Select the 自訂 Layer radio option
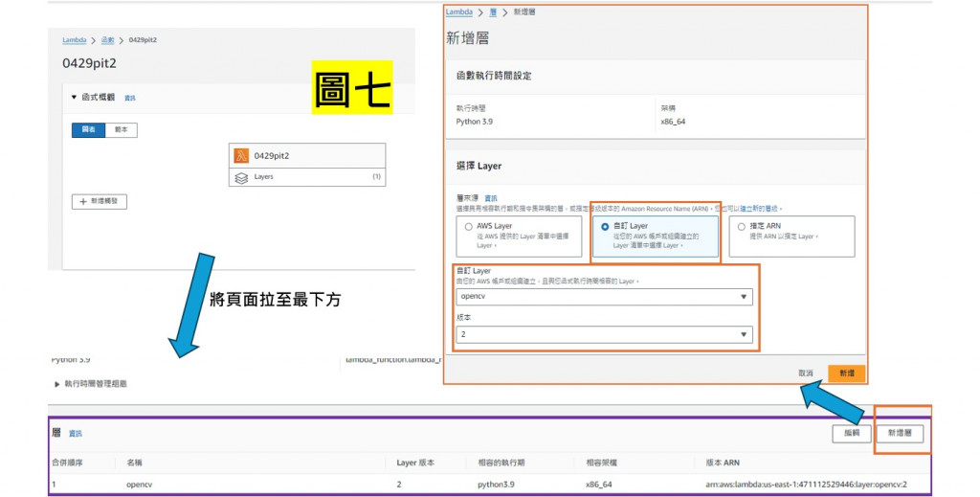Image resolution: width=980 pixels, height=497 pixels. coord(605,227)
